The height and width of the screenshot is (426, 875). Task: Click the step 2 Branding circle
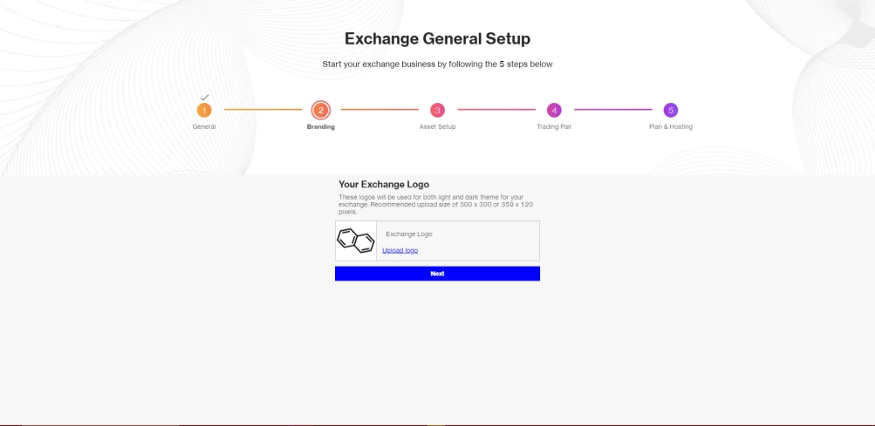(x=321, y=110)
